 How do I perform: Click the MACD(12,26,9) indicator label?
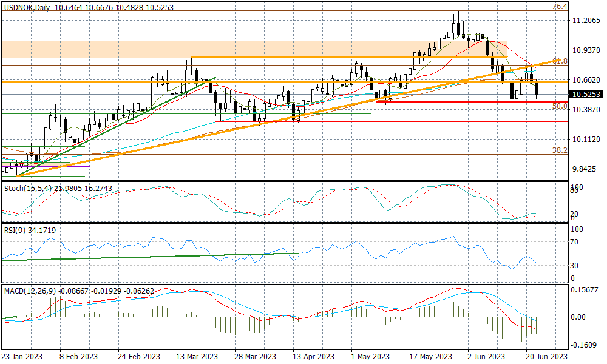[x=30, y=291]
